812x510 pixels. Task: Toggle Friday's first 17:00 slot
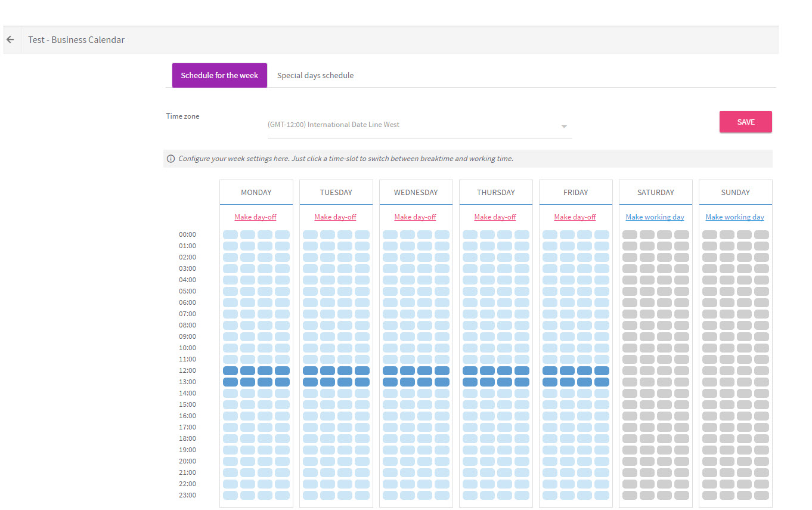(x=550, y=428)
